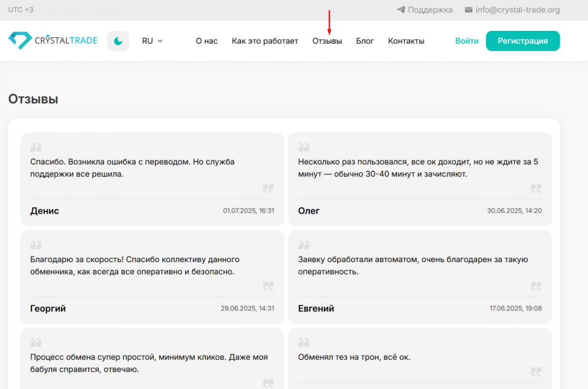
Task: Click the CrystalTrade diamond logo
Action: pyautogui.click(x=20, y=41)
